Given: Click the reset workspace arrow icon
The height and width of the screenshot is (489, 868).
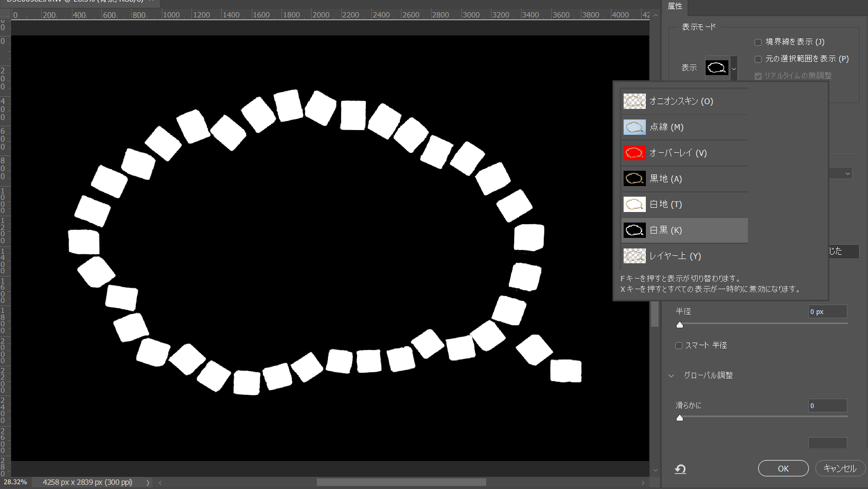Looking at the screenshot, I should point(680,469).
